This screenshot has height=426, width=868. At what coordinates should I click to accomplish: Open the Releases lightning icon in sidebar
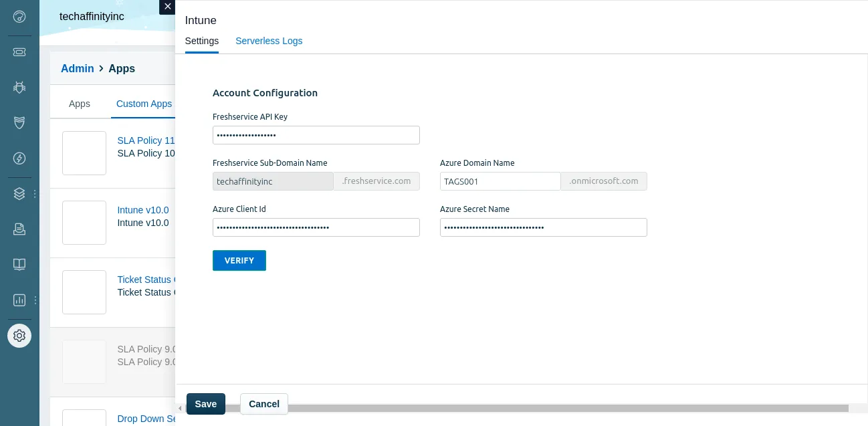[19, 158]
